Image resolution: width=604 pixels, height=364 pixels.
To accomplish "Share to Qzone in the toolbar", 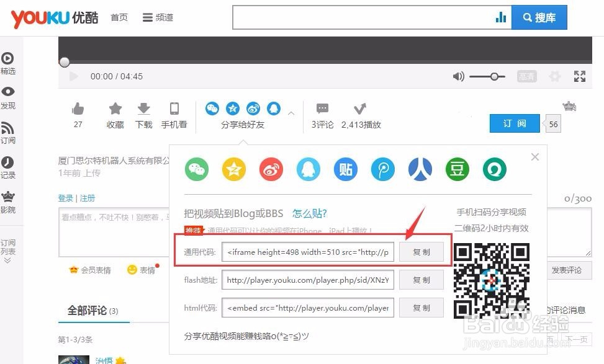I will point(233,109).
